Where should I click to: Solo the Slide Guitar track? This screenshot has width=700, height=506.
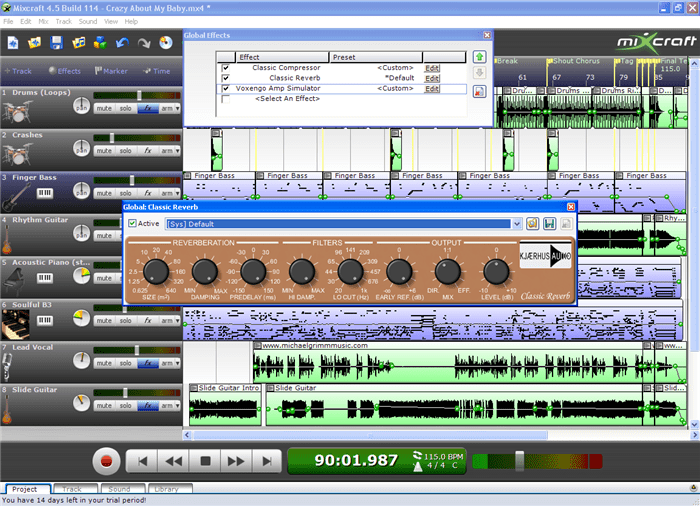tap(125, 406)
